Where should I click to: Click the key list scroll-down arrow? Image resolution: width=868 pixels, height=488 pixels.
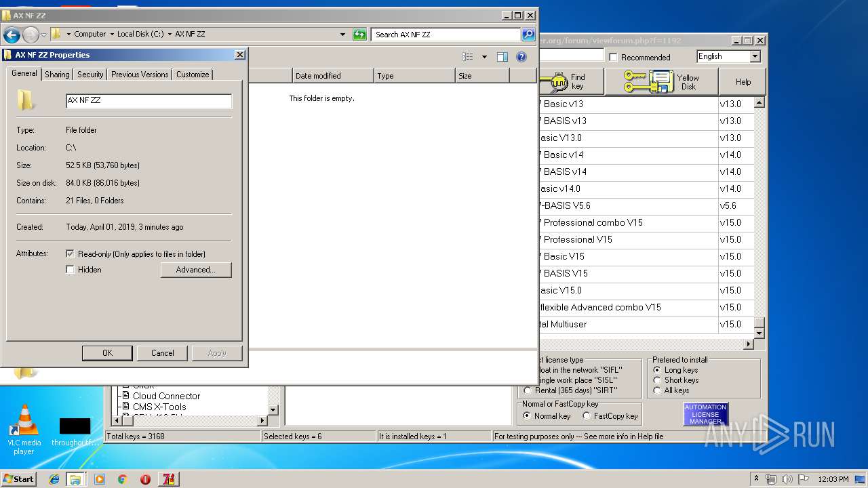click(759, 333)
